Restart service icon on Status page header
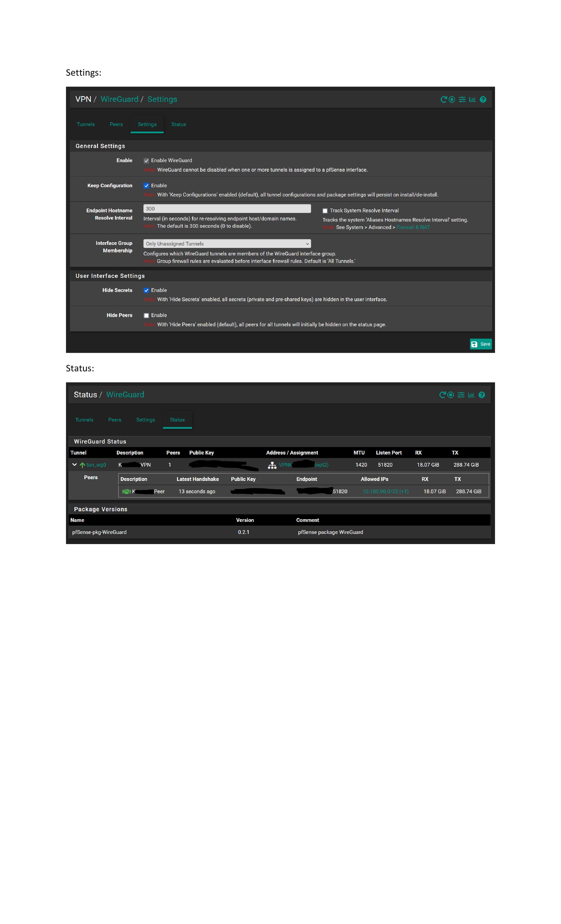This screenshot has width=561, height=924. pyautogui.click(x=442, y=395)
